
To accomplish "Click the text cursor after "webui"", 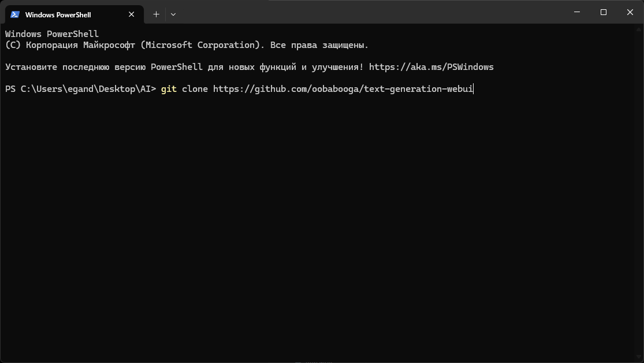I will pos(474,89).
